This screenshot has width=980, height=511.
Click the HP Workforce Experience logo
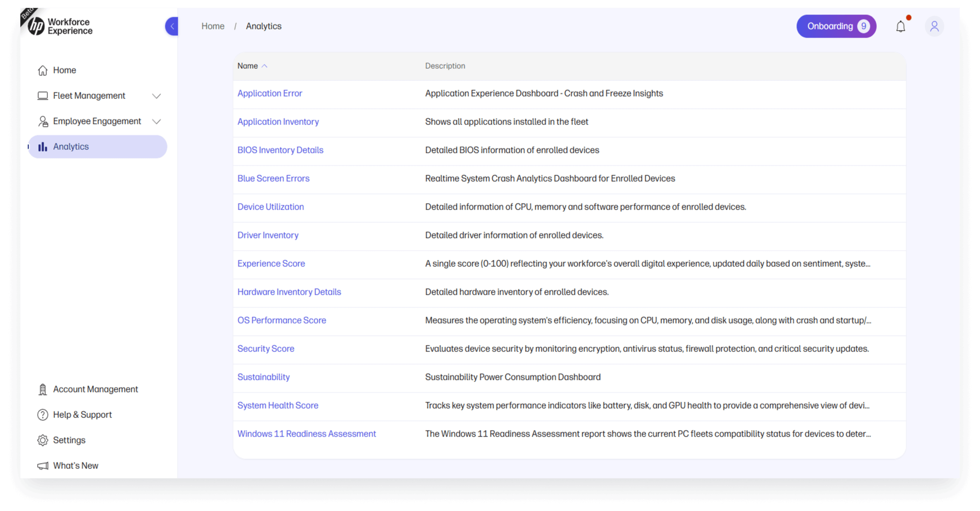click(x=60, y=26)
